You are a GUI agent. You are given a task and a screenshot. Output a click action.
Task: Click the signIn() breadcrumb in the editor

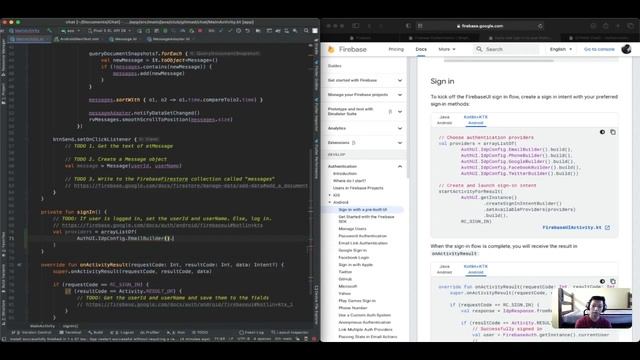click(70, 326)
